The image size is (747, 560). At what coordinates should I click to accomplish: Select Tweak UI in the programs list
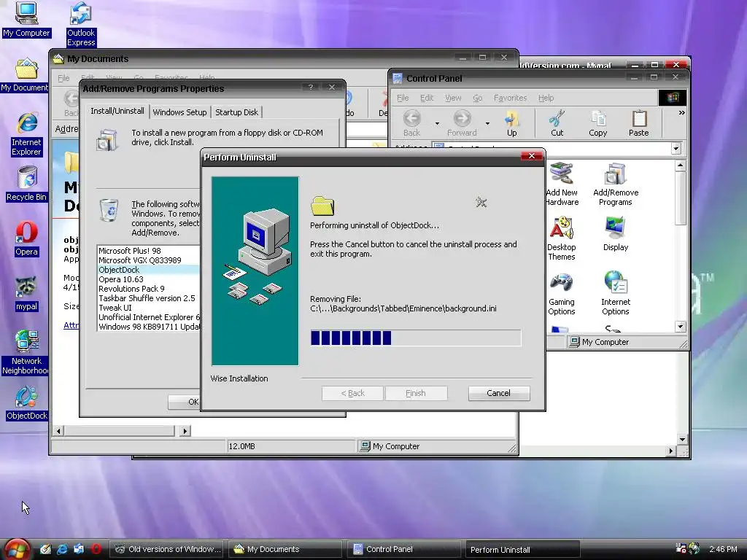pyautogui.click(x=149, y=308)
